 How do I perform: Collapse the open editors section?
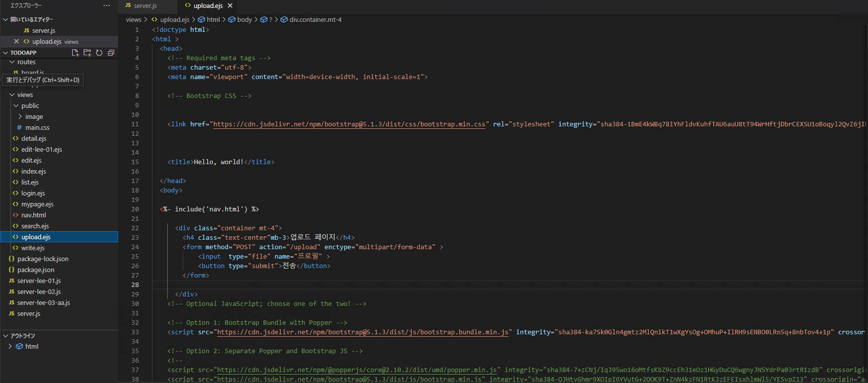(5, 19)
